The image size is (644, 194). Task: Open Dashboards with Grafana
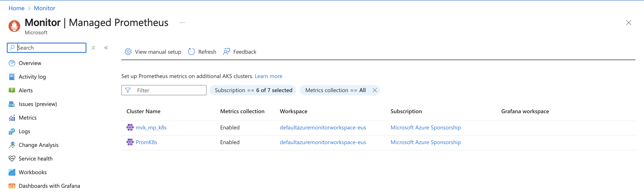click(49, 186)
